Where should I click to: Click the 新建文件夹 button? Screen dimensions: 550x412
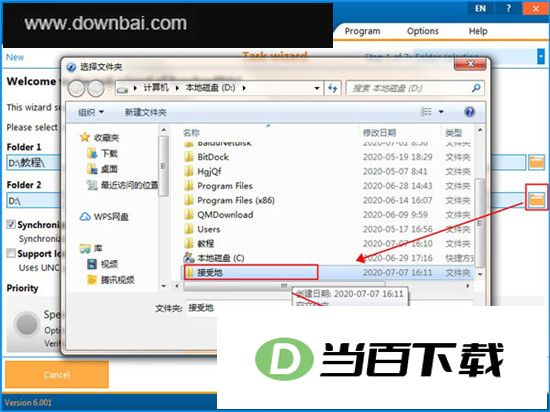[146, 112]
